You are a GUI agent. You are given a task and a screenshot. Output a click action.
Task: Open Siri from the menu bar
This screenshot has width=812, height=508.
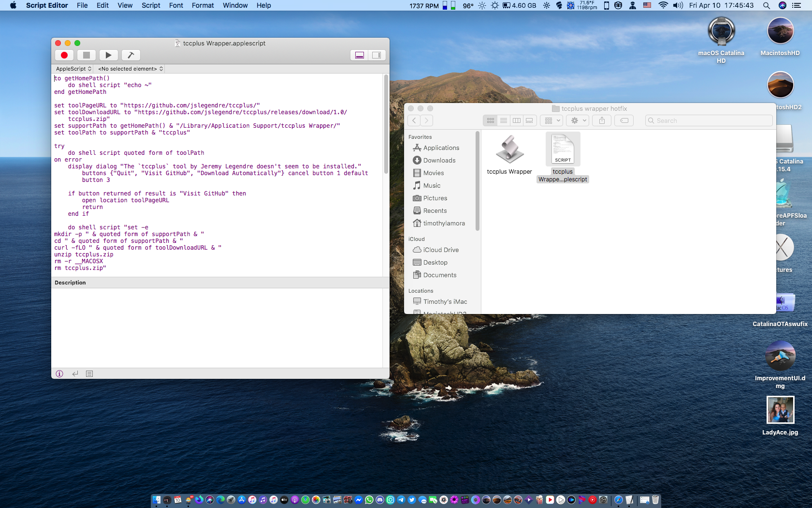(783, 5)
